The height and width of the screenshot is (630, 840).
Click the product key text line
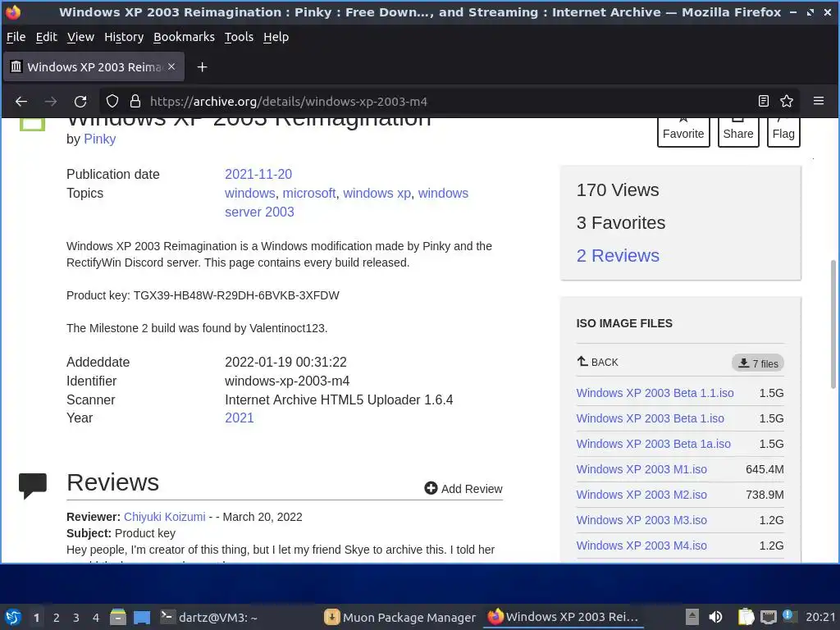coord(203,295)
